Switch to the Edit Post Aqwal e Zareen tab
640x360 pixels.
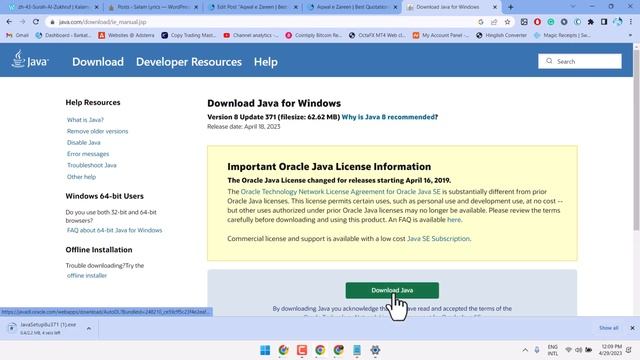click(253, 7)
